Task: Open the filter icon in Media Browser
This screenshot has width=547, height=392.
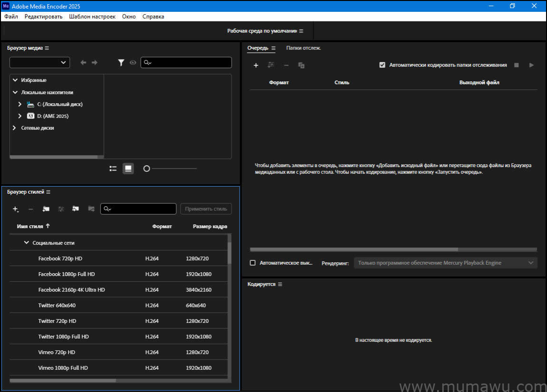Action: tap(121, 62)
